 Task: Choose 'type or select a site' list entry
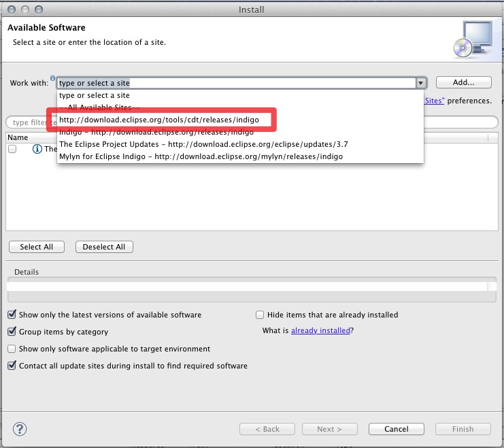coord(240,95)
